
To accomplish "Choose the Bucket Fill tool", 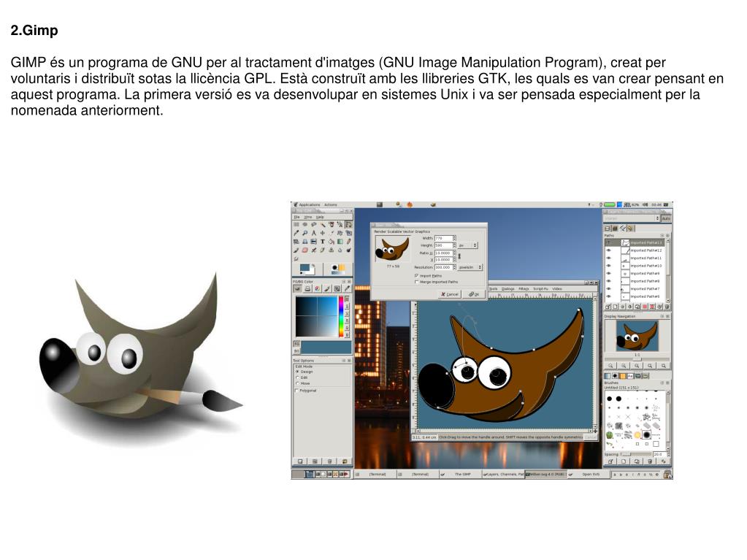I will [x=331, y=242].
